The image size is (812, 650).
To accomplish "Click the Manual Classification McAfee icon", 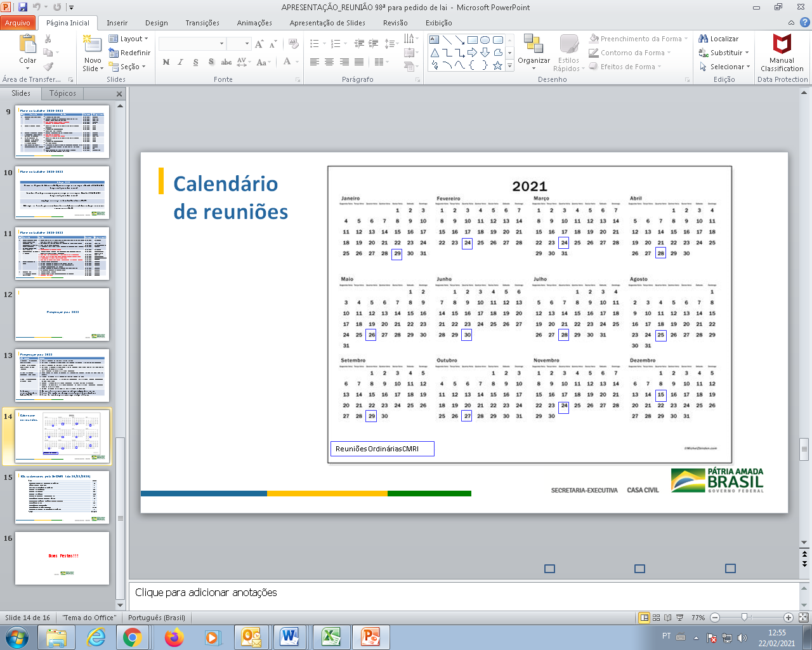I will (x=782, y=44).
